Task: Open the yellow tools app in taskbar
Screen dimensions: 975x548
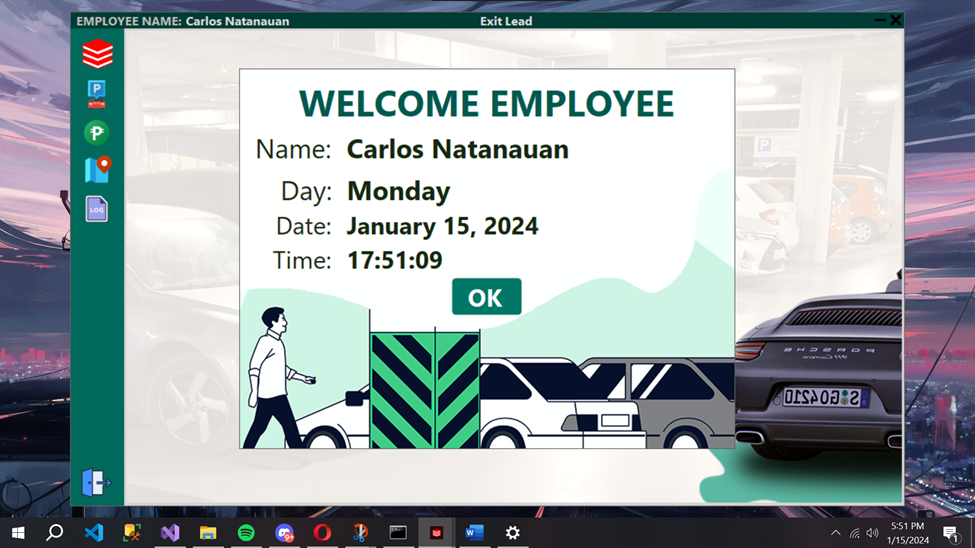Action: (x=132, y=532)
